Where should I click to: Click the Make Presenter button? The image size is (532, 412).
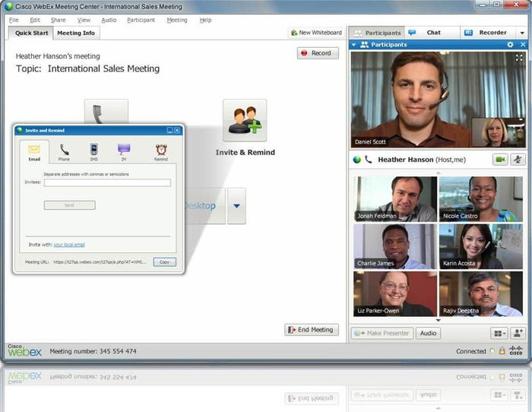click(382, 333)
